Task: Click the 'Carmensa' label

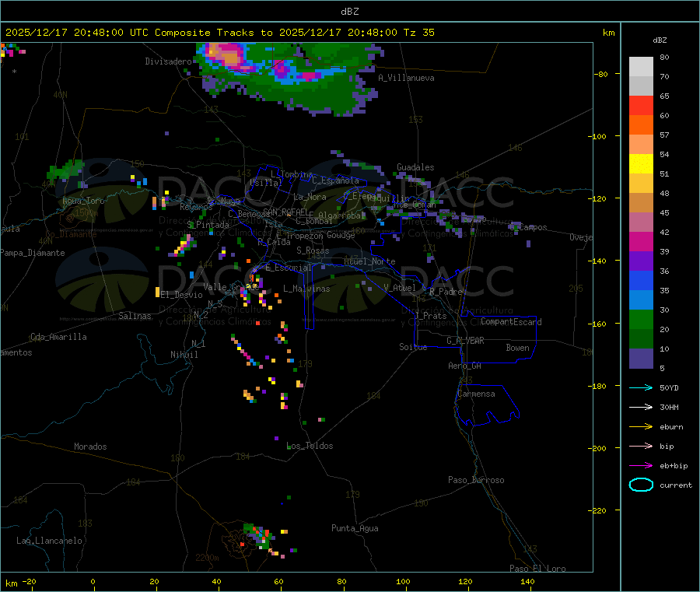Action: click(x=476, y=394)
